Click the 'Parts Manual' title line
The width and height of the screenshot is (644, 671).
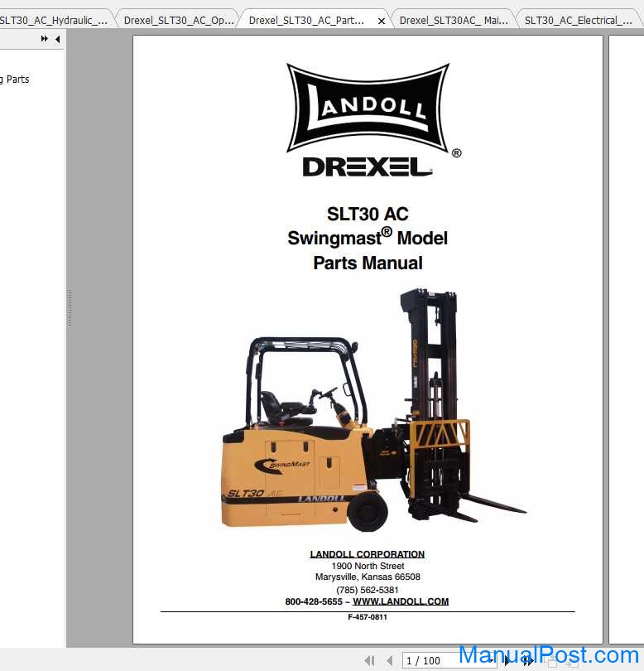point(368,263)
